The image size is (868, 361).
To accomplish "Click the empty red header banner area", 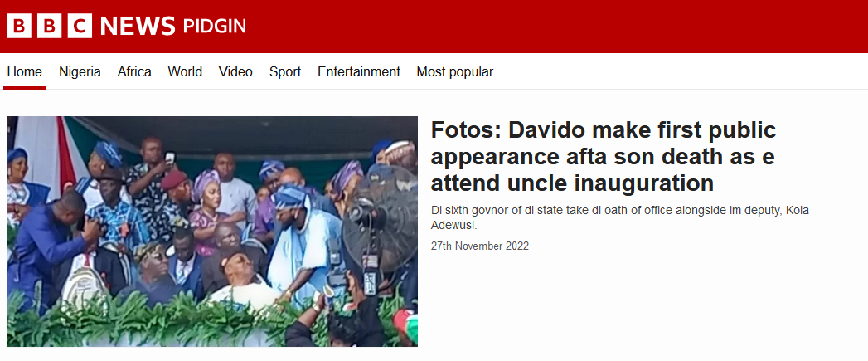I will [554, 26].
